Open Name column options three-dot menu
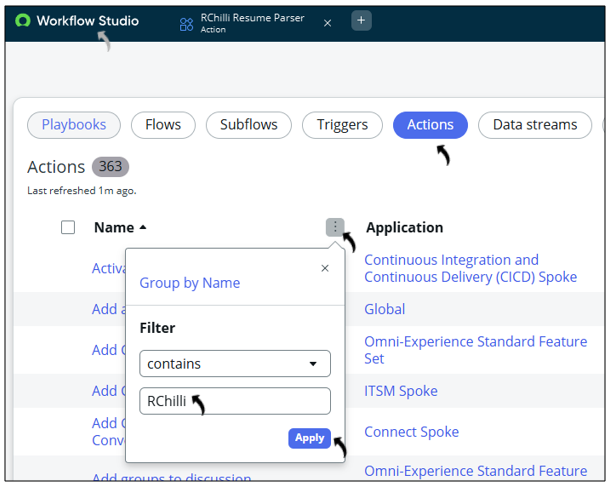Viewport: 608px width, 484px height. tap(335, 228)
